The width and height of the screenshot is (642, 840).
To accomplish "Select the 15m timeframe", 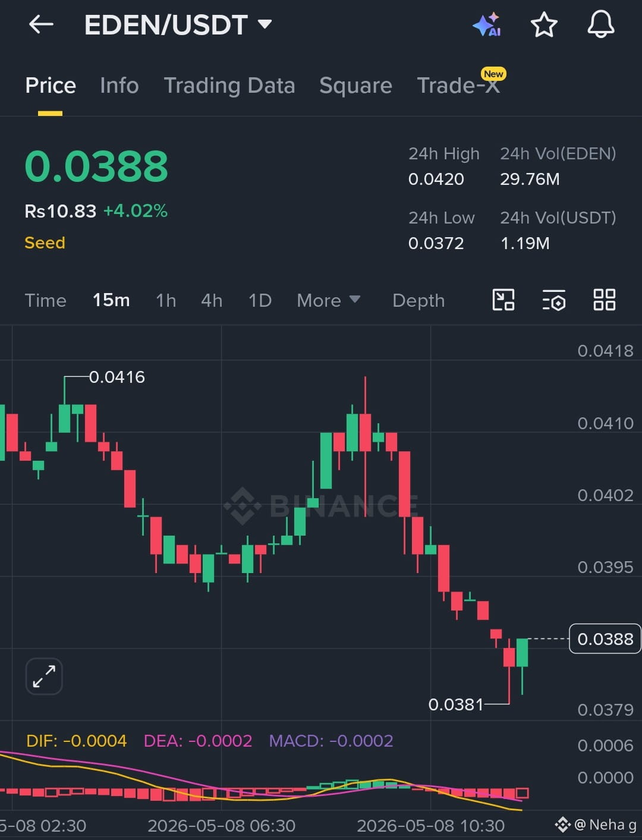I will click(x=111, y=300).
